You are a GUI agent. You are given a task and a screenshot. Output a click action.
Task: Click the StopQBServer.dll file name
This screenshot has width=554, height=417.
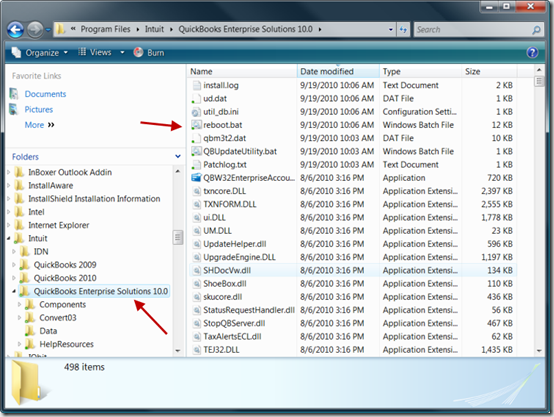(234, 323)
